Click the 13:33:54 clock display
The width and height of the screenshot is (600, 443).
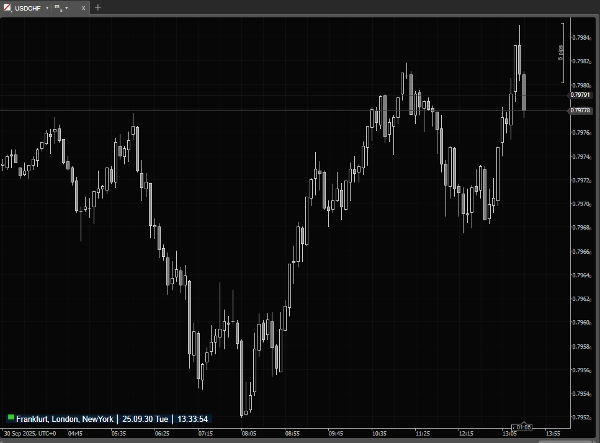191,417
